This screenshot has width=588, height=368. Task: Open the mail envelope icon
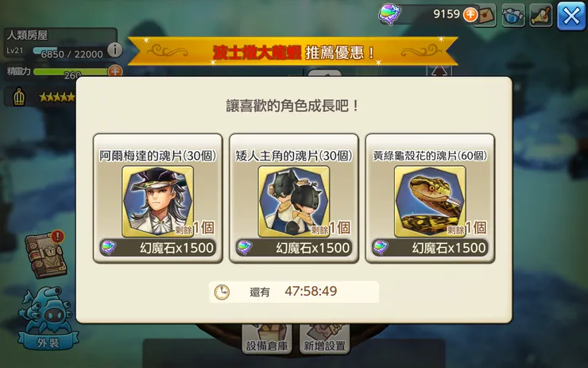click(x=485, y=15)
